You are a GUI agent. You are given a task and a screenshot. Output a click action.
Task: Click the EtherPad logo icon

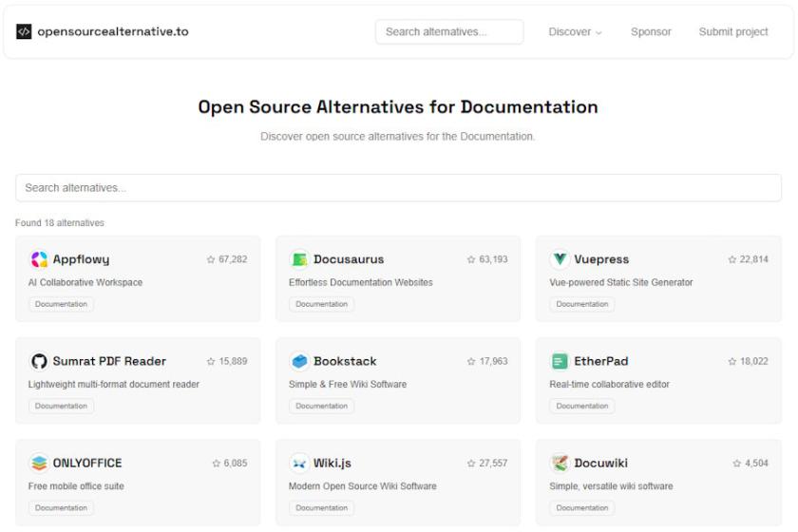click(x=560, y=361)
